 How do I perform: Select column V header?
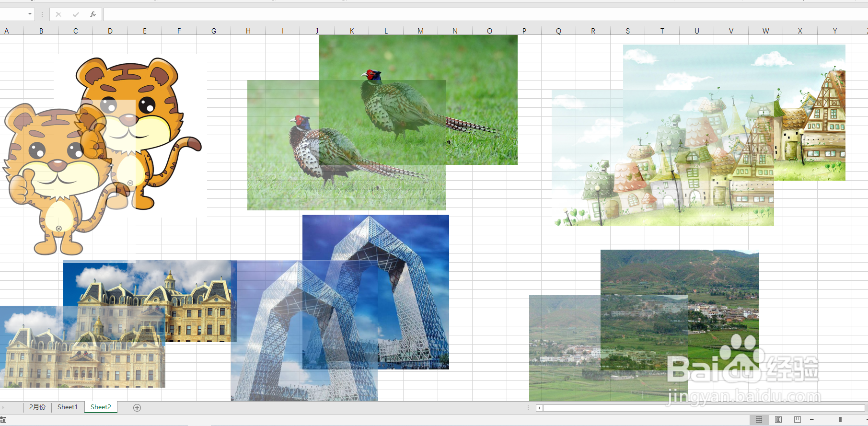731,31
